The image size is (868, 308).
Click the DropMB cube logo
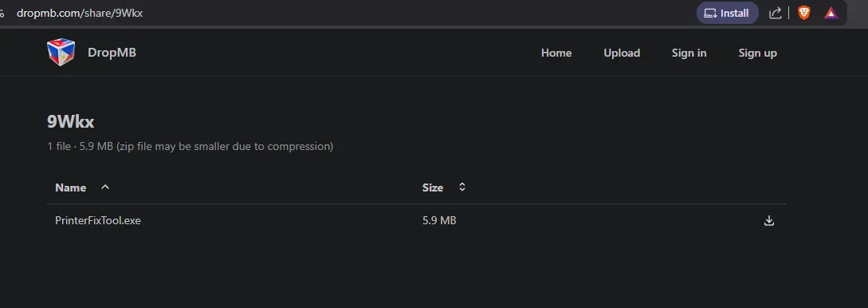point(61,53)
